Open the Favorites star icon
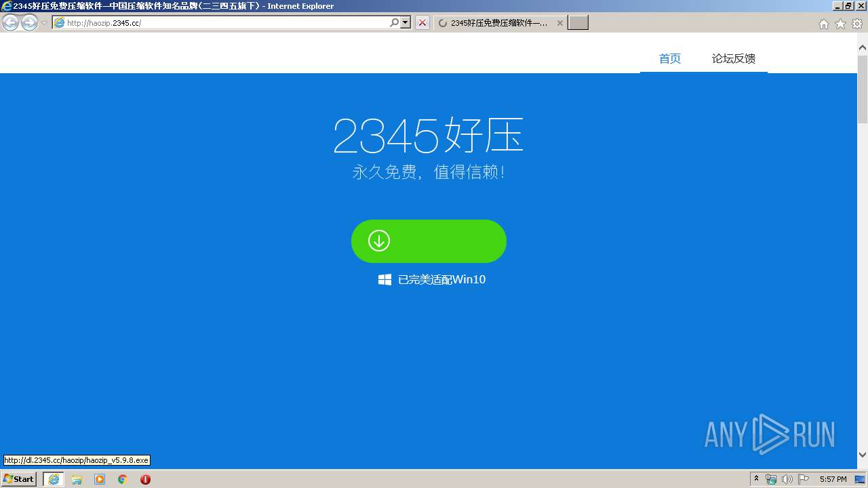 [840, 24]
